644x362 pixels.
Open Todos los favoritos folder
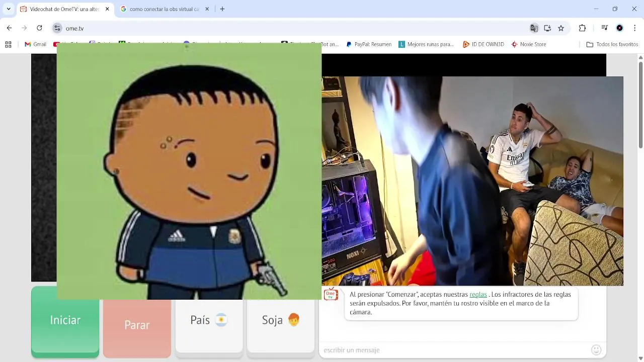click(612, 44)
